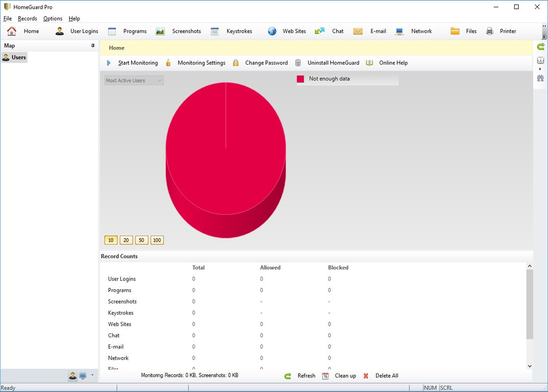Click the Ready status bar text
548x392 pixels.
click(8, 388)
